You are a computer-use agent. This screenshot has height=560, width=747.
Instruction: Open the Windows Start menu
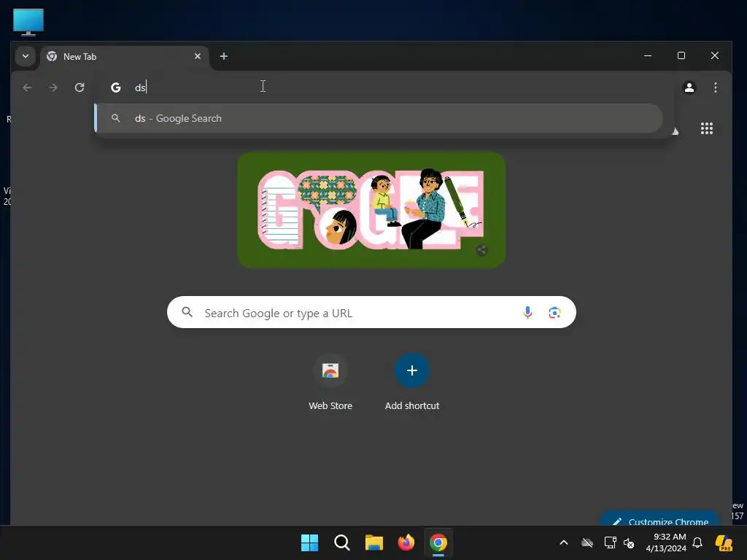[309, 542]
